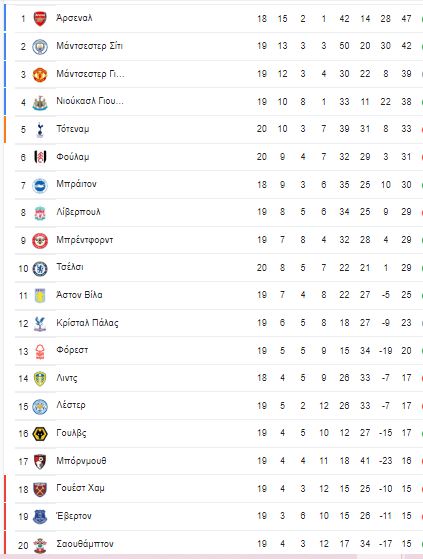423x559 pixels.
Task: Open the Liverpool crest icon
Action: pyautogui.click(x=40, y=213)
